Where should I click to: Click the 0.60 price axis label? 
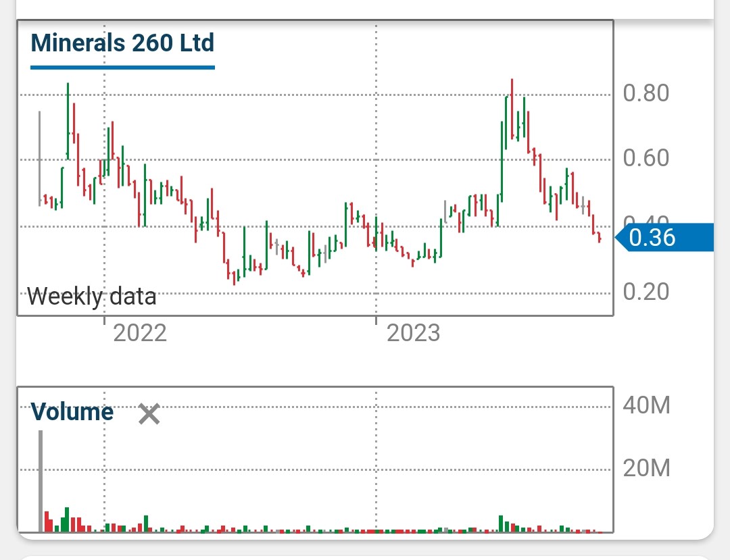[x=646, y=158]
